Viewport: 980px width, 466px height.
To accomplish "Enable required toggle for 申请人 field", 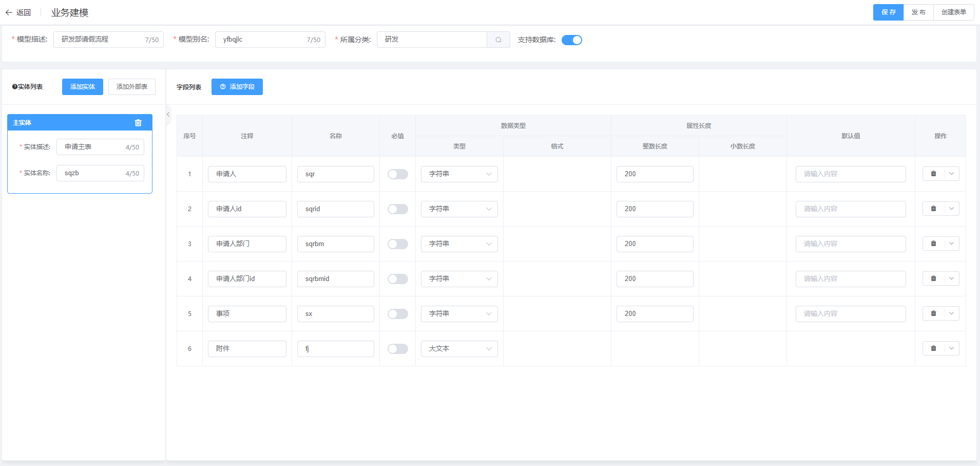I will tap(397, 174).
